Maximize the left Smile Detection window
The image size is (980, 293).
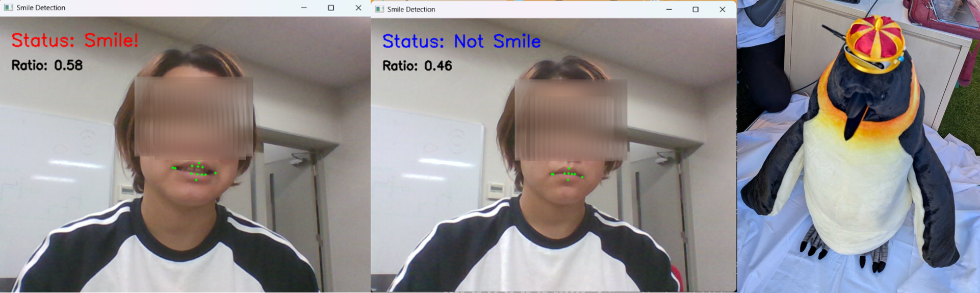331,8
